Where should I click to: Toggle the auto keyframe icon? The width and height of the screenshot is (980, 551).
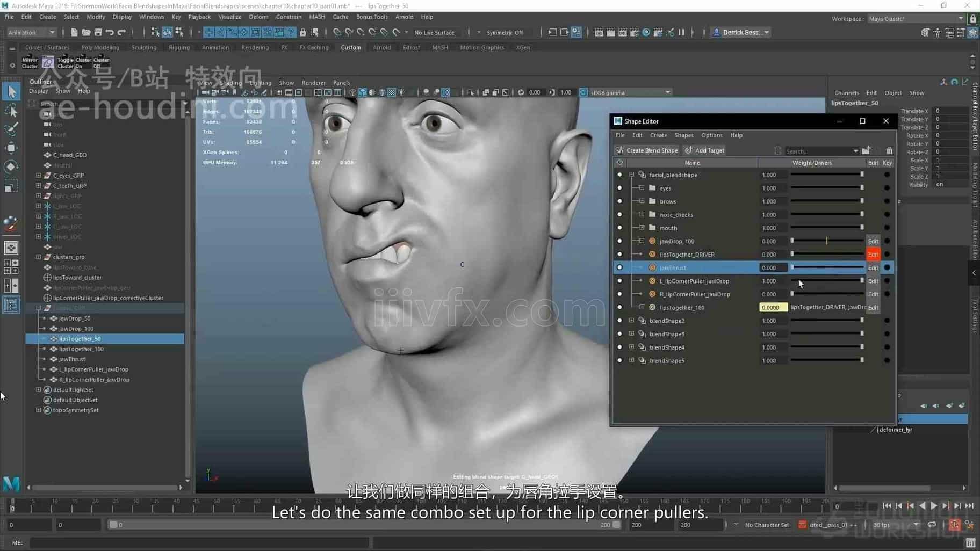(x=954, y=525)
